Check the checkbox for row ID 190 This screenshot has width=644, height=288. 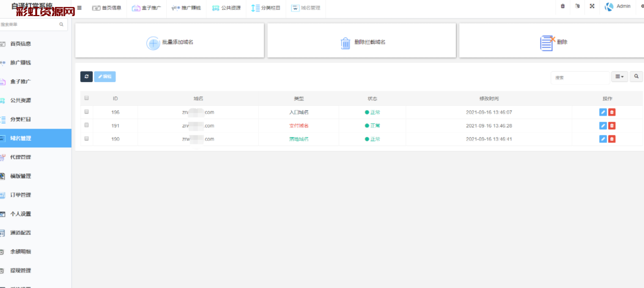86,138
